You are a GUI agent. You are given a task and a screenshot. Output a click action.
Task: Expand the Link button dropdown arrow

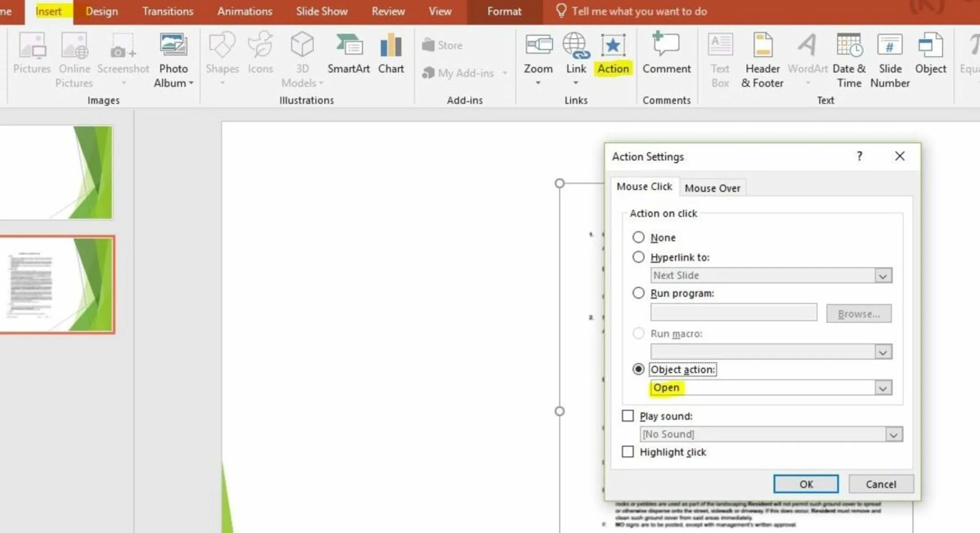576,83
